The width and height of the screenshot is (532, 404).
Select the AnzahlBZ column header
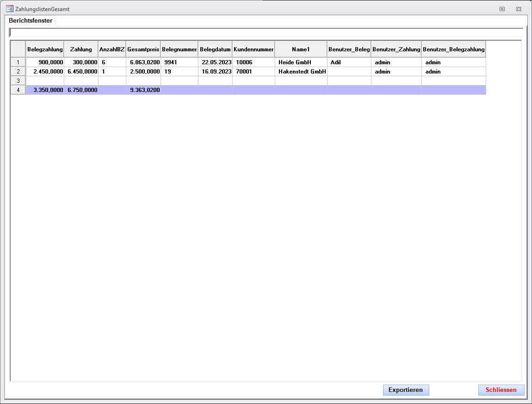(x=112, y=49)
